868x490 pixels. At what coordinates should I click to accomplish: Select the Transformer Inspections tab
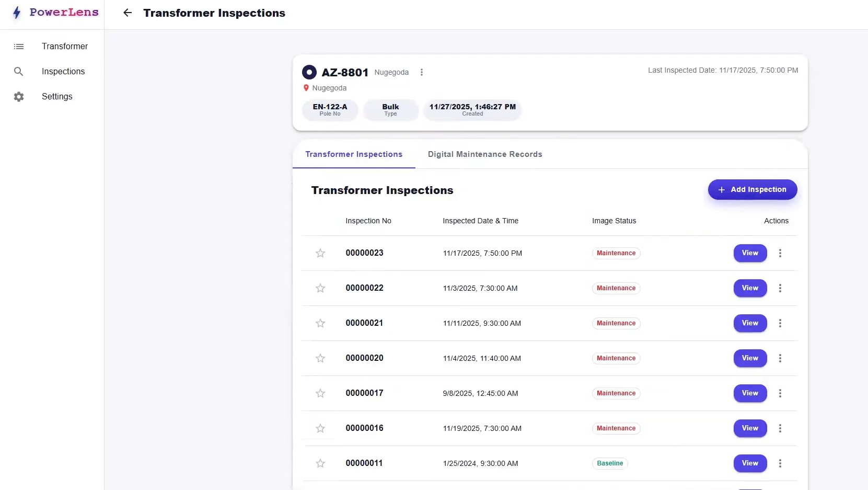(354, 154)
